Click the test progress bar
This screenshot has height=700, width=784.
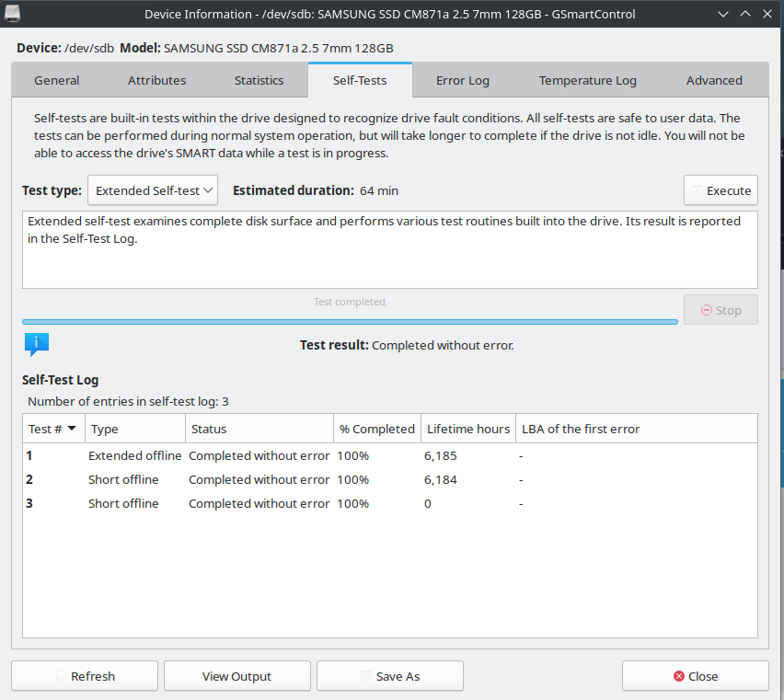coord(350,321)
